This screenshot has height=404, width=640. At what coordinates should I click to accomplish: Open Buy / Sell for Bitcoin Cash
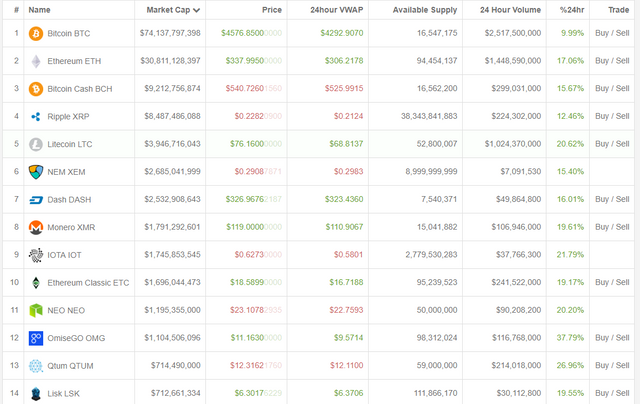612,89
